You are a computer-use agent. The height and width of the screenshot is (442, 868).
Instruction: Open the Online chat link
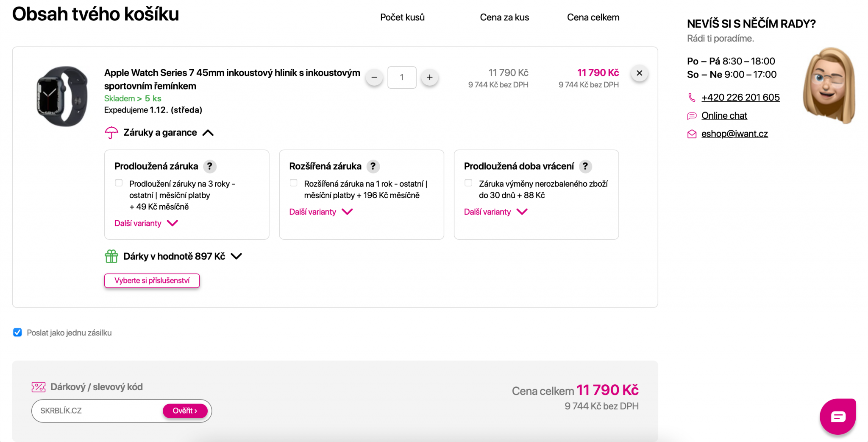pyautogui.click(x=724, y=115)
